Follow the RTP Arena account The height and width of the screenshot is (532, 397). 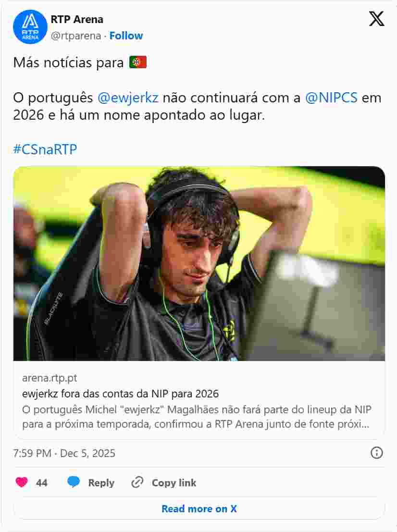(x=126, y=36)
